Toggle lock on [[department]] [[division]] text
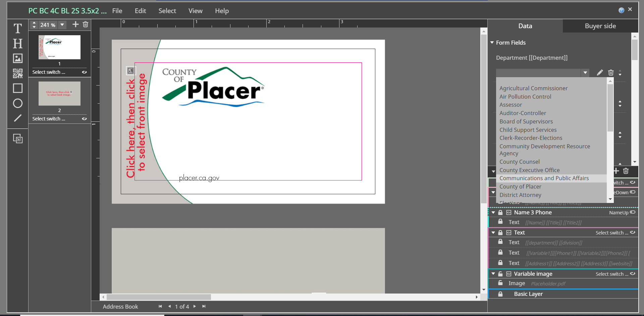The height and width of the screenshot is (316, 644). [500, 242]
